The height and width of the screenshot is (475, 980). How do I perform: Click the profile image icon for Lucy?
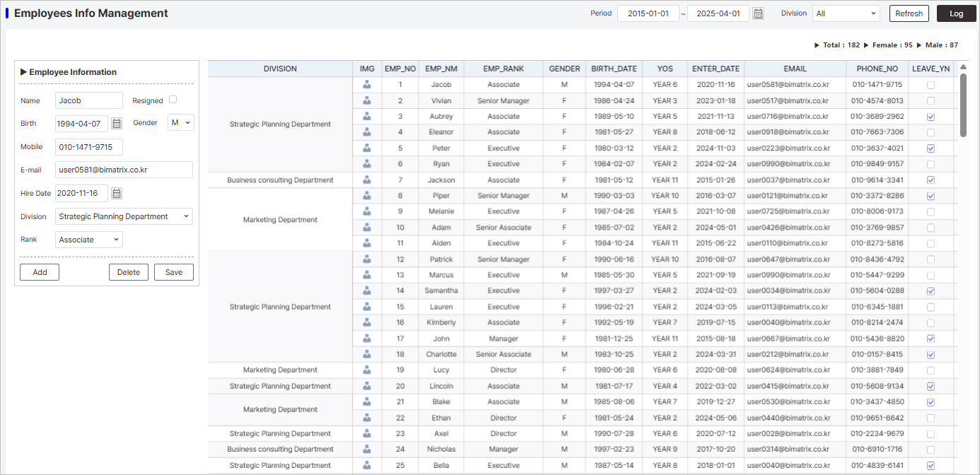click(x=367, y=370)
